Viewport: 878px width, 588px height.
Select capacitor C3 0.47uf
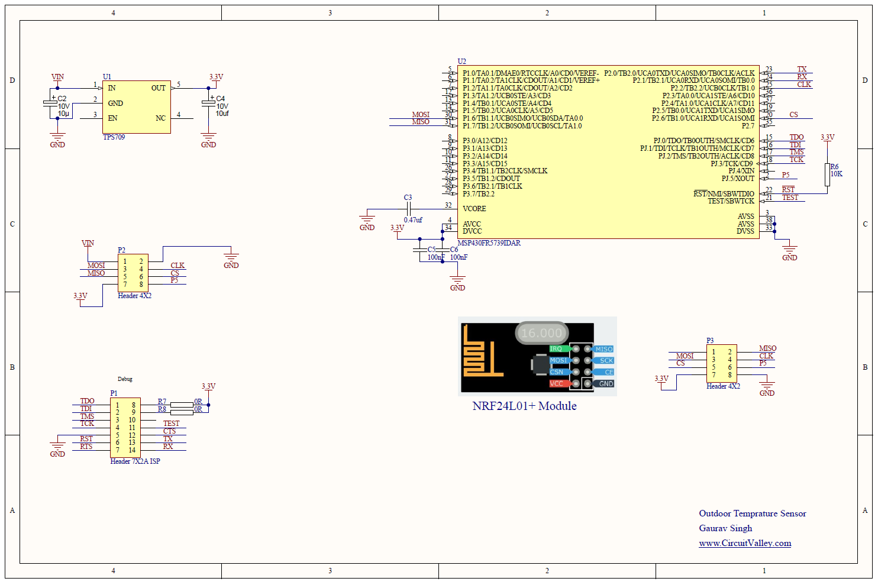point(409,208)
